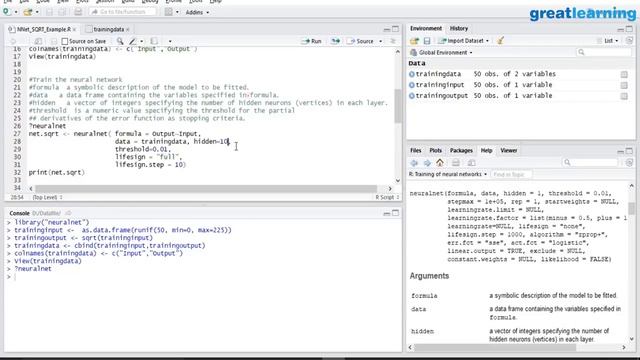Click the Help pane horizontal scrollbar

(495, 347)
